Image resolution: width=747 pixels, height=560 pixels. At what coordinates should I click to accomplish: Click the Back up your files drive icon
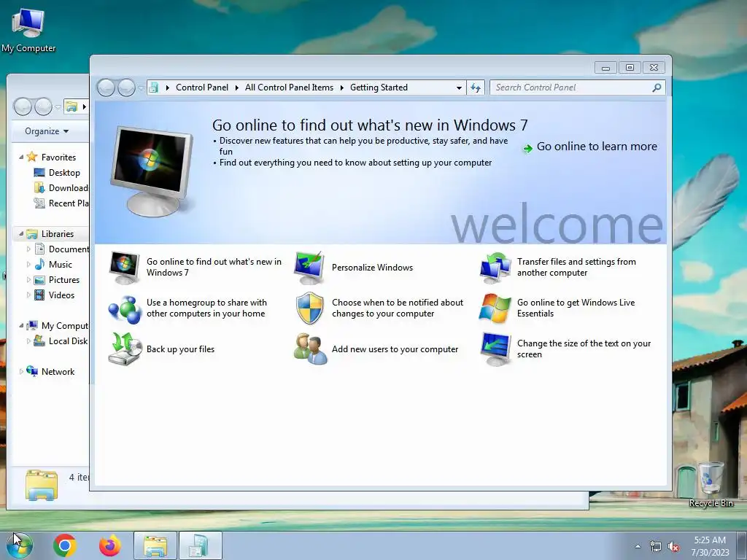coord(125,349)
